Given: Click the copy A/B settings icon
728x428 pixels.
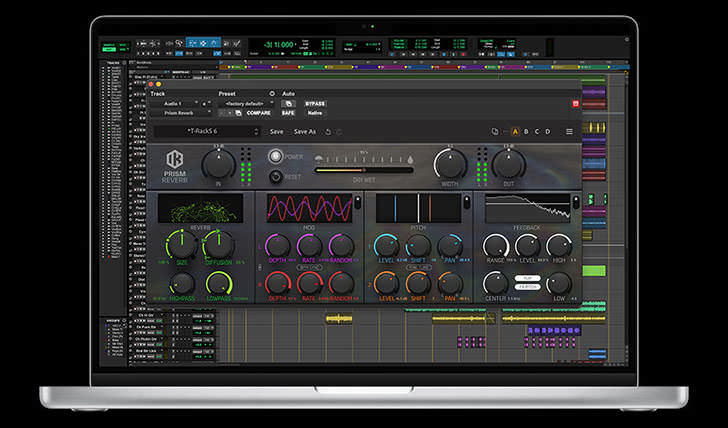Looking at the screenshot, I should [x=494, y=132].
